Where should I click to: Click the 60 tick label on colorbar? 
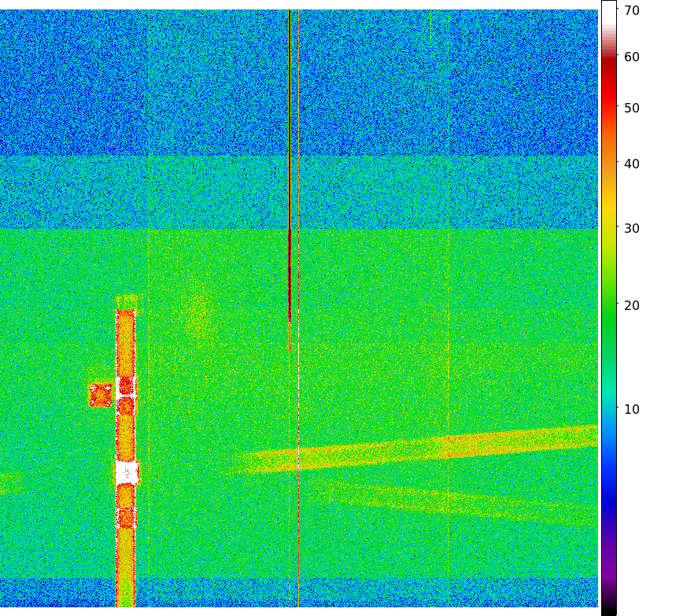point(632,57)
